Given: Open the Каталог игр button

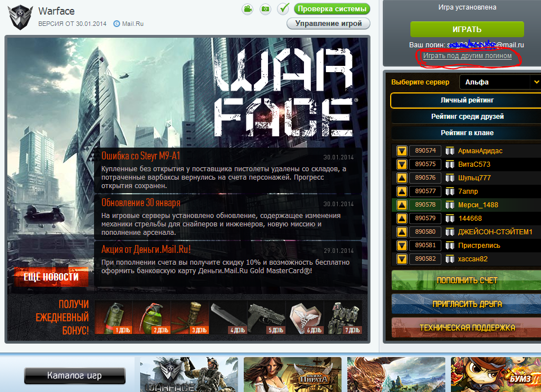Looking at the screenshot, I should click(x=74, y=376).
